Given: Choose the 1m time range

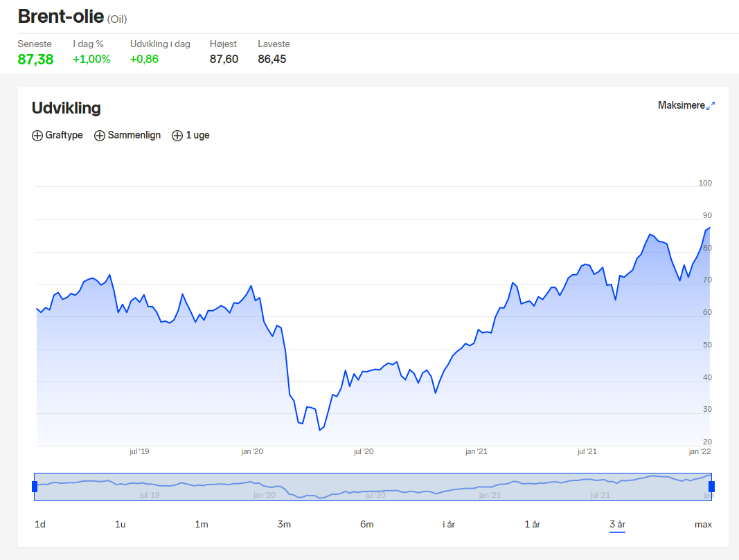Looking at the screenshot, I should click(202, 524).
